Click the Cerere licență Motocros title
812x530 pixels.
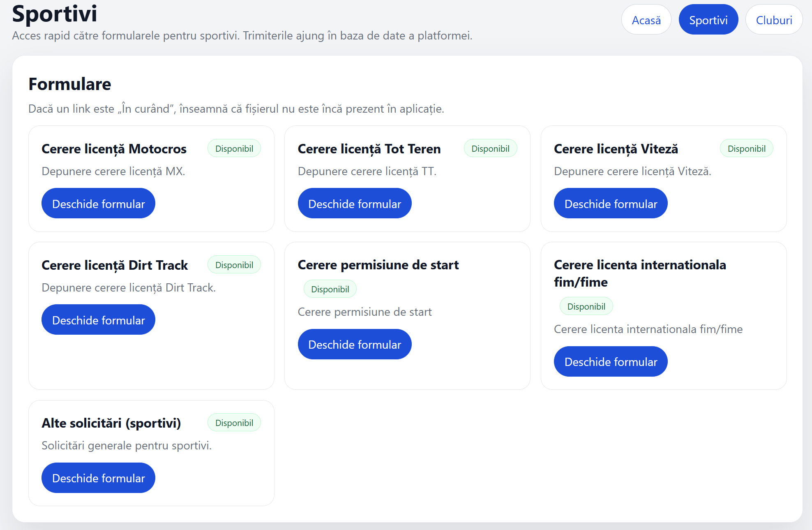(x=114, y=149)
